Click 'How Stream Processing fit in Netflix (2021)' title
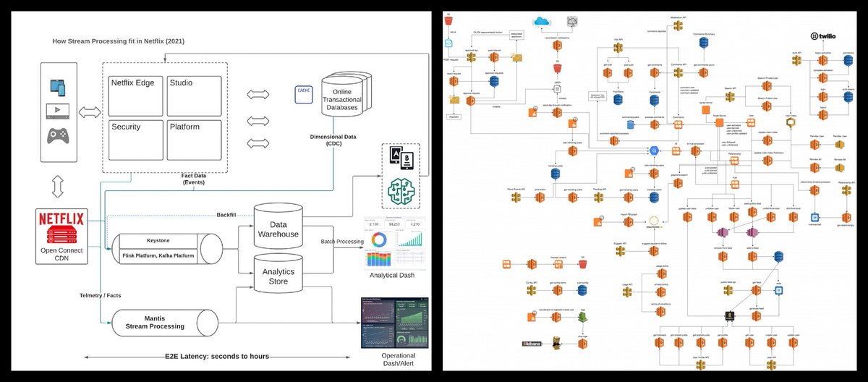 click(119, 41)
